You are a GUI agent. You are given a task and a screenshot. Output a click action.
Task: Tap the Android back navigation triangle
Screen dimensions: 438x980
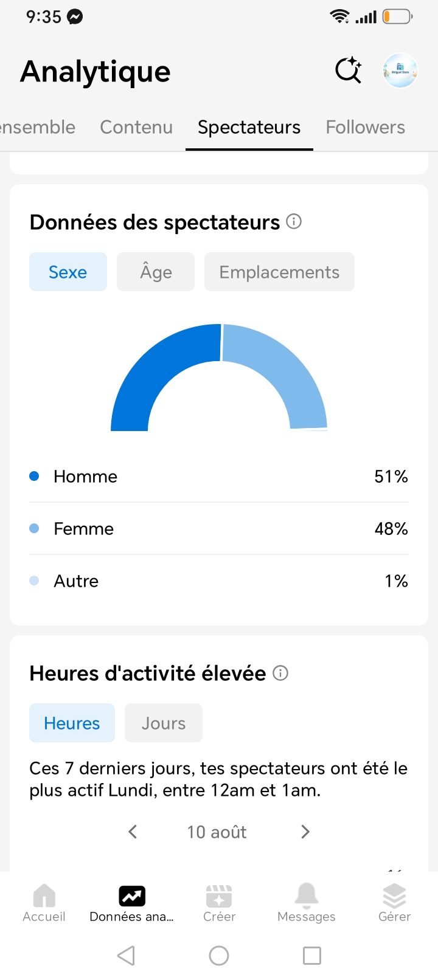tap(126, 956)
